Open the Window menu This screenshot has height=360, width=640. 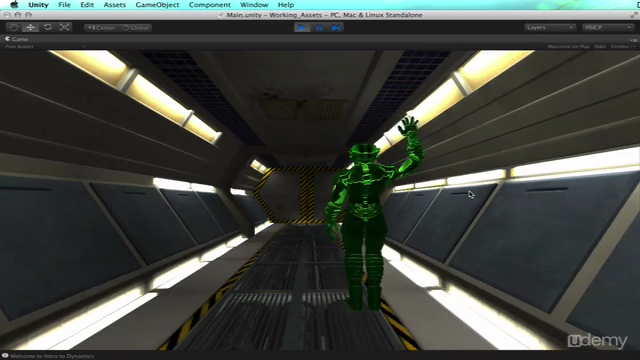(254, 5)
